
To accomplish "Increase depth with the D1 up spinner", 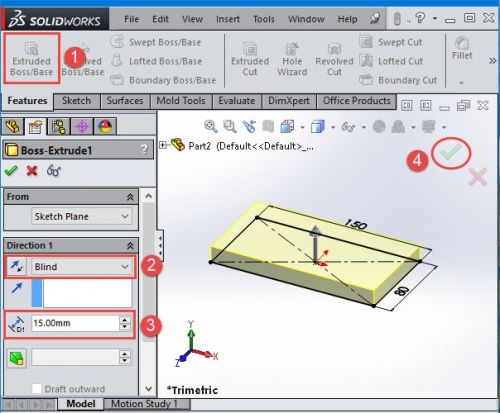I will (125, 320).
